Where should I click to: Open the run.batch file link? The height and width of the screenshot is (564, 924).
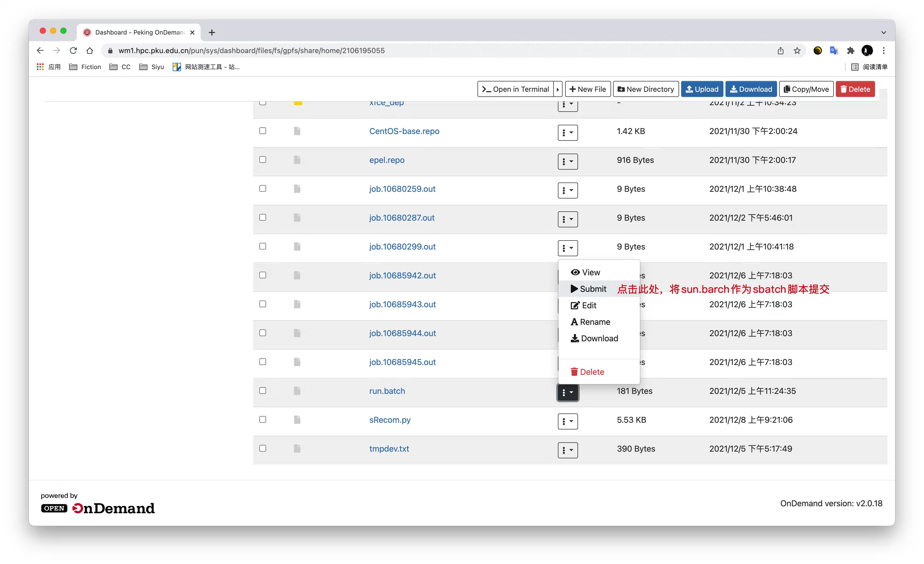(387, 391)
